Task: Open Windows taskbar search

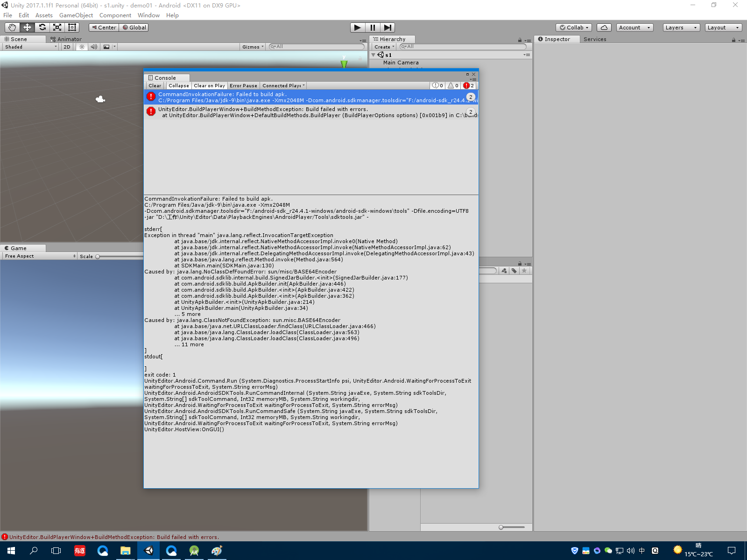Action: (34, 551)
